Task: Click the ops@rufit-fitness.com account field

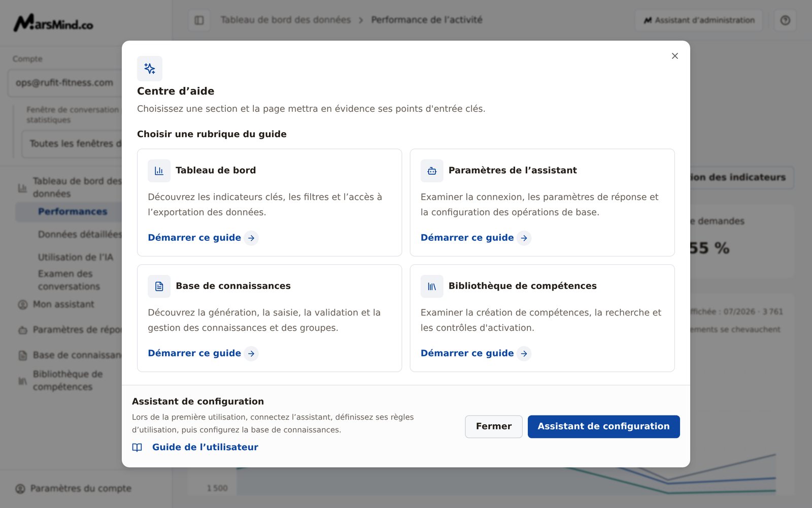Action: 65,83
